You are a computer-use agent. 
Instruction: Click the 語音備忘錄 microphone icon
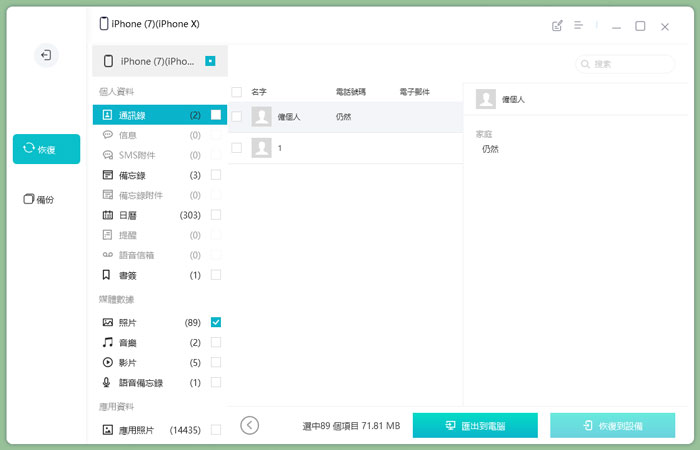click(x=106, y=382)
